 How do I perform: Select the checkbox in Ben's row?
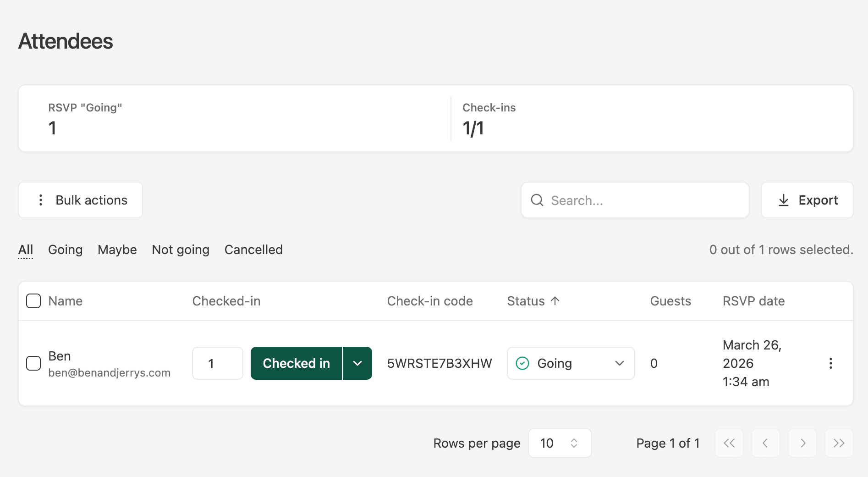point(33,363)
